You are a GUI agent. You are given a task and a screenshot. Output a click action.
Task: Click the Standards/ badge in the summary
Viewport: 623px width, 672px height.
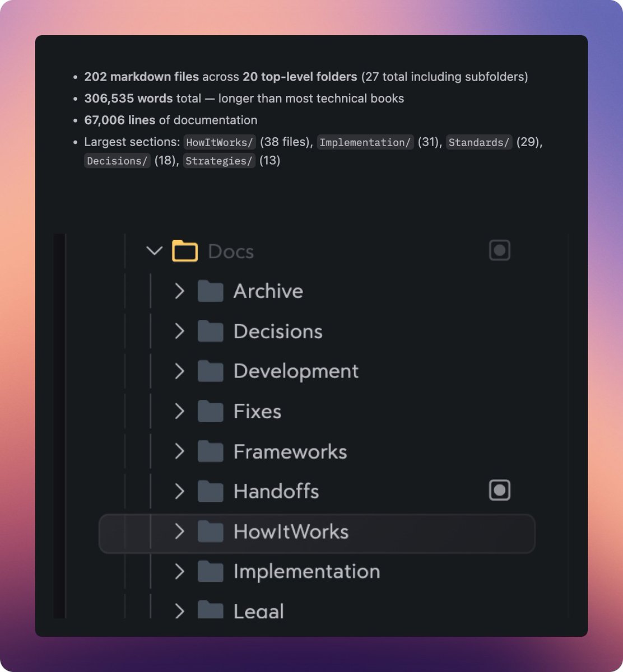coord(478,142)
